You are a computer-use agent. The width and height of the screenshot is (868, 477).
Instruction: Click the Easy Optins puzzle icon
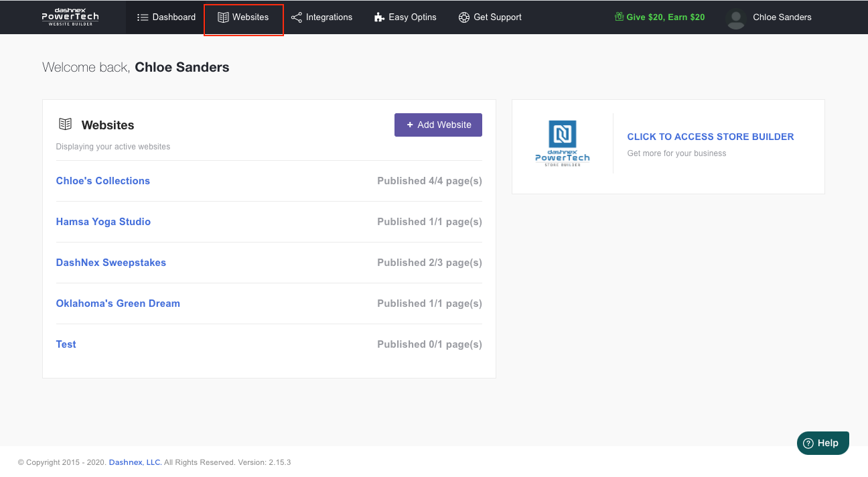click(379, 17)
